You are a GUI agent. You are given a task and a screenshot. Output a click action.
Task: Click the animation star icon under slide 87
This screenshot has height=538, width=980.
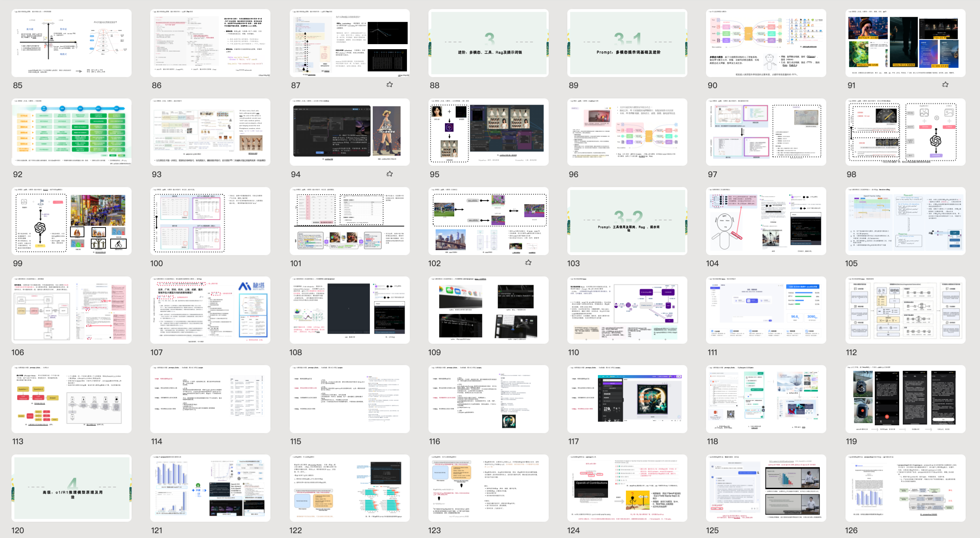point(390,84)
